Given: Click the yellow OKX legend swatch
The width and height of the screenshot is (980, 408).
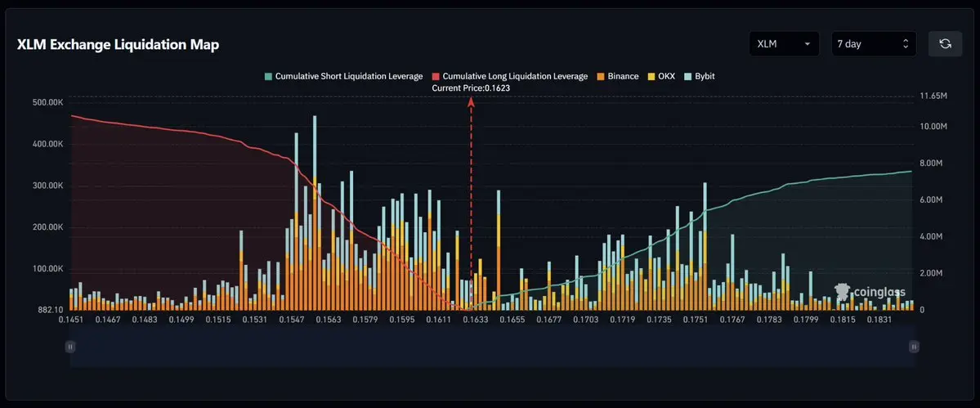Looking at the screenshot, I should (651, 76).
